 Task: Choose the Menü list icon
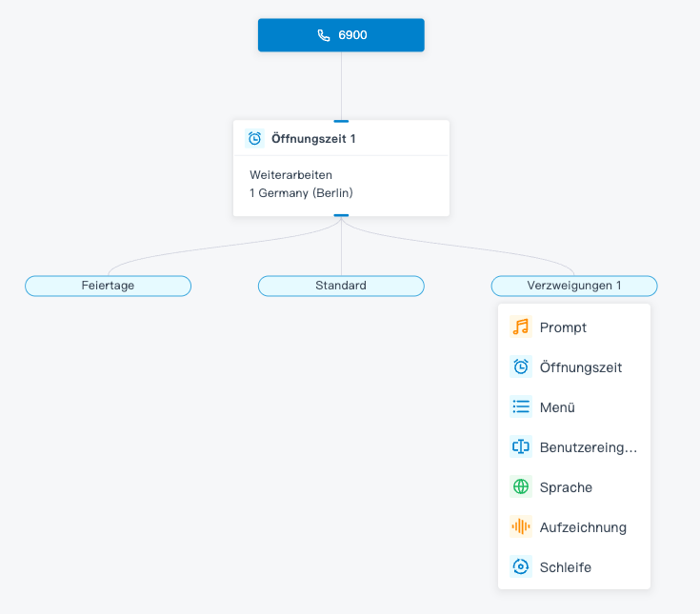click(x=520, y=407)
